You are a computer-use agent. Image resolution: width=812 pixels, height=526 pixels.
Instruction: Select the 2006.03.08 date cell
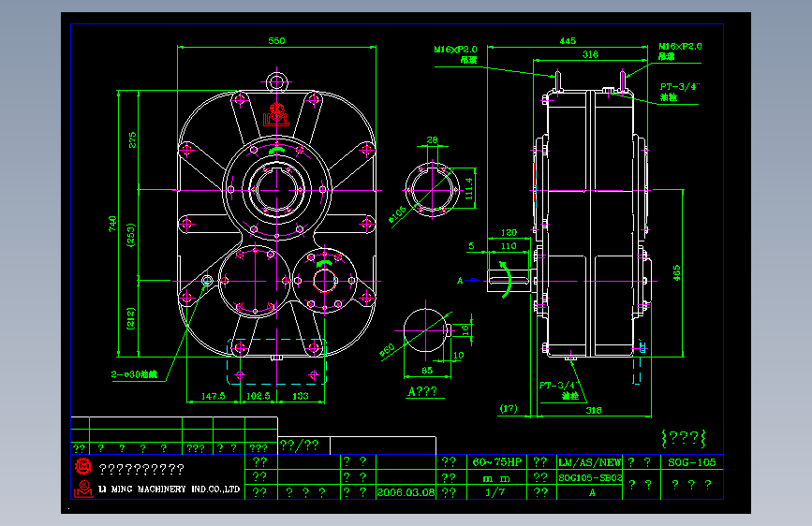click(x=406, y=492)
